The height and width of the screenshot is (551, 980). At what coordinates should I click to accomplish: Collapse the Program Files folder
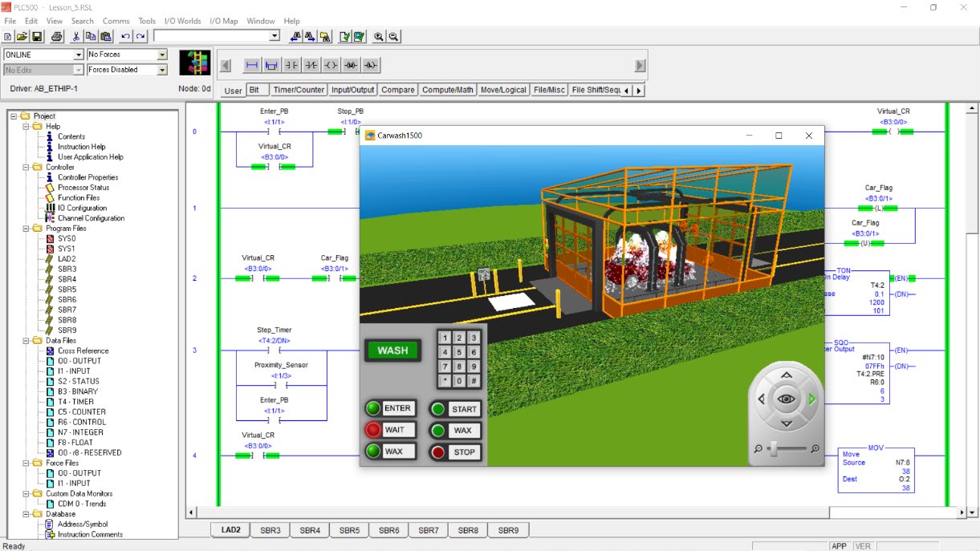point(26,229)
